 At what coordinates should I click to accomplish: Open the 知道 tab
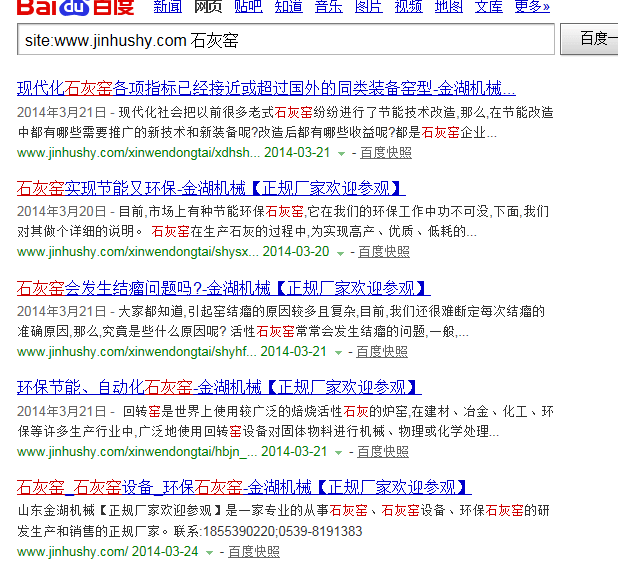click(x=289, y=6)
